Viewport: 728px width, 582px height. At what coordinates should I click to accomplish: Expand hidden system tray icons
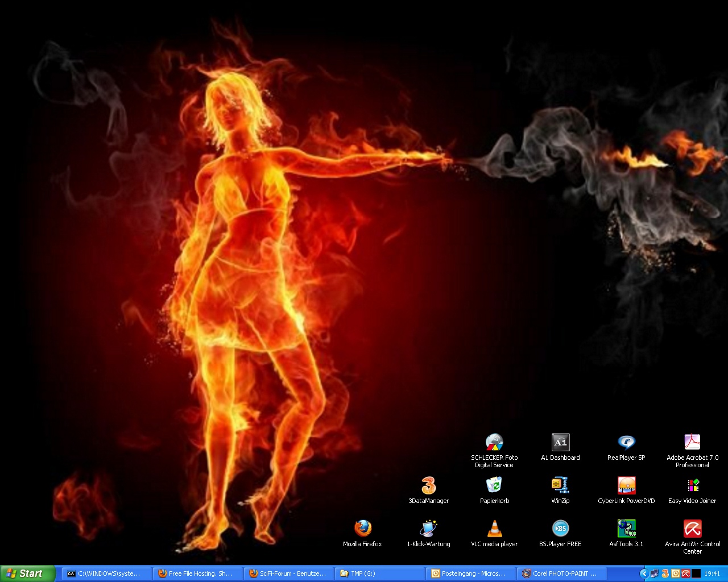pyautogui.click(x=644, y=573)
